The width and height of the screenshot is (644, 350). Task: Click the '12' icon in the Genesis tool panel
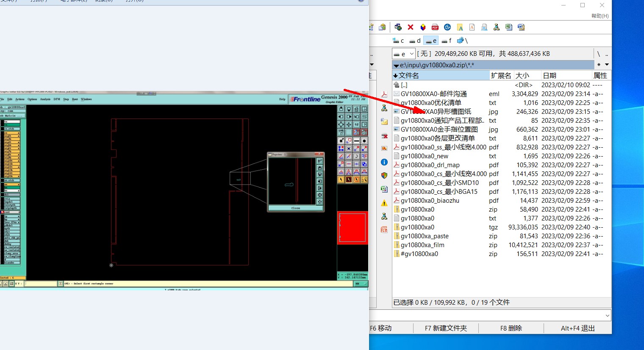[x=356, y=124]
